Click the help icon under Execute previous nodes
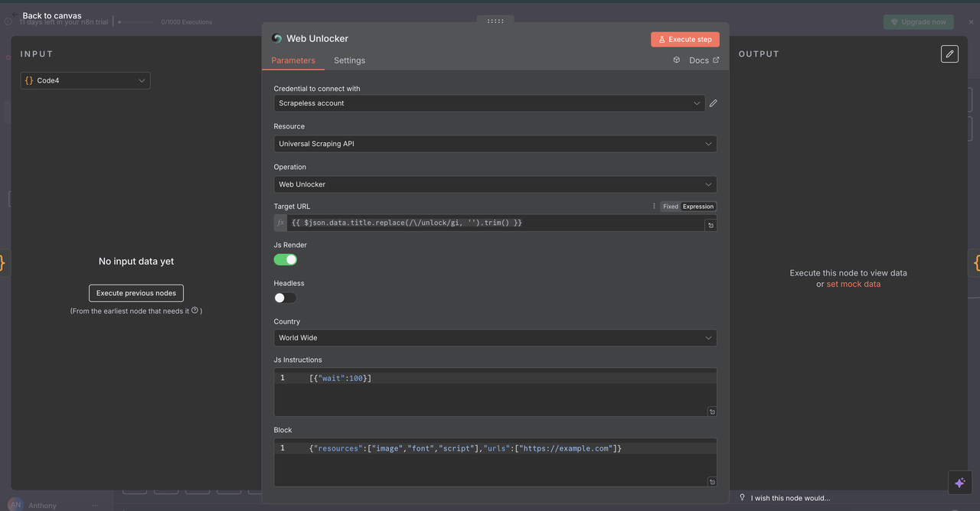The height and width of the screenshot is (511, 980). (195, 311)
